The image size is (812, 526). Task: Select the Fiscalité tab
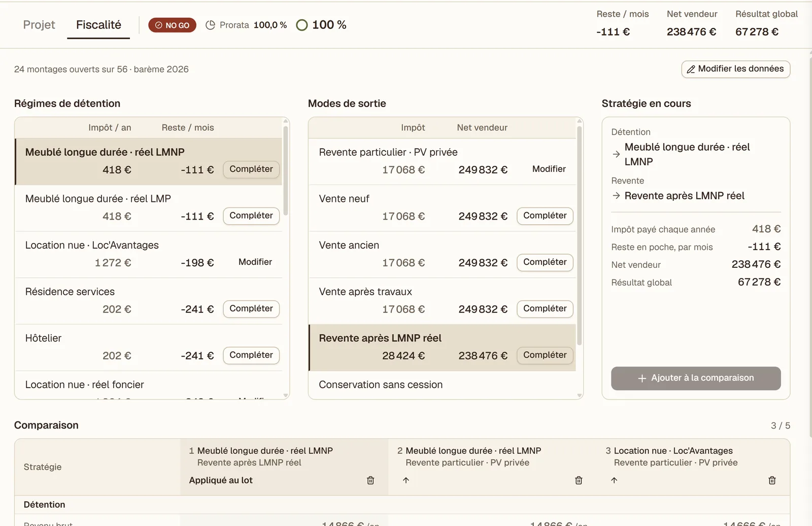98,25
